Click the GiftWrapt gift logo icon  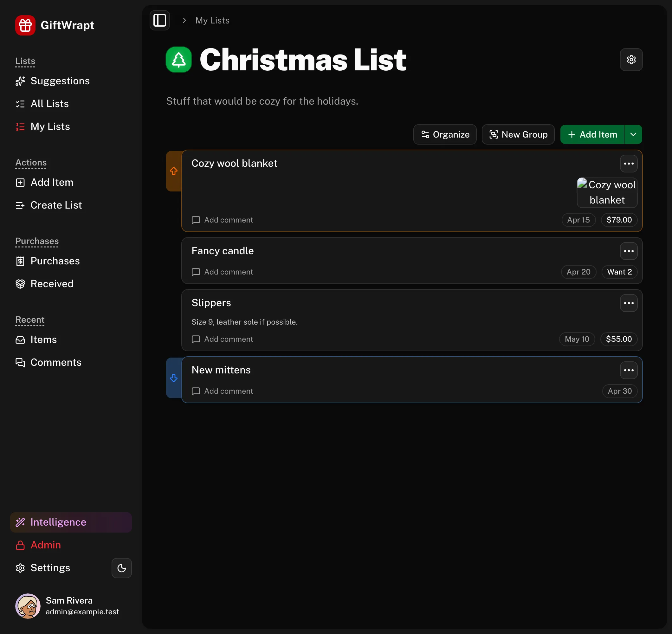pyautogui.click(x=25, y=25)
